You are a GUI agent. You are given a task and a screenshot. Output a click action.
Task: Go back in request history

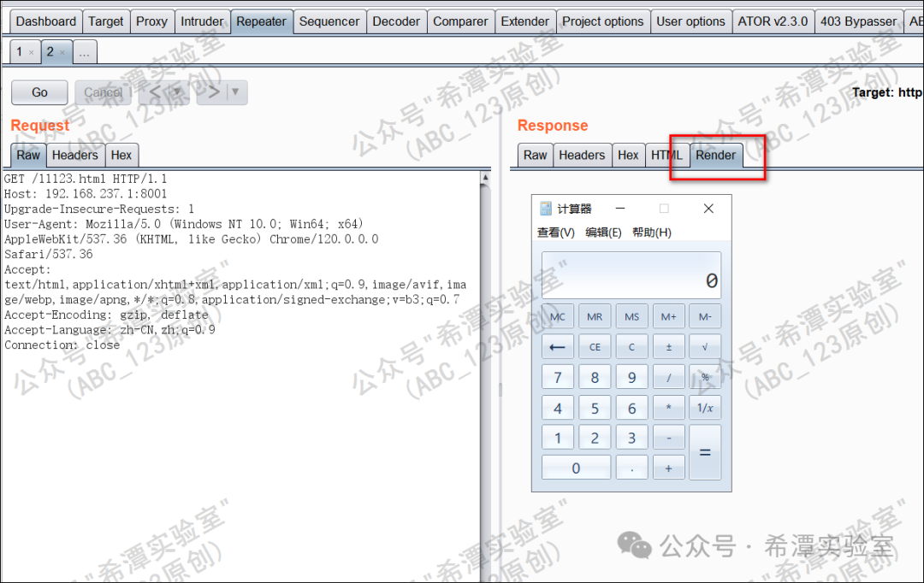tap(155, 92)
